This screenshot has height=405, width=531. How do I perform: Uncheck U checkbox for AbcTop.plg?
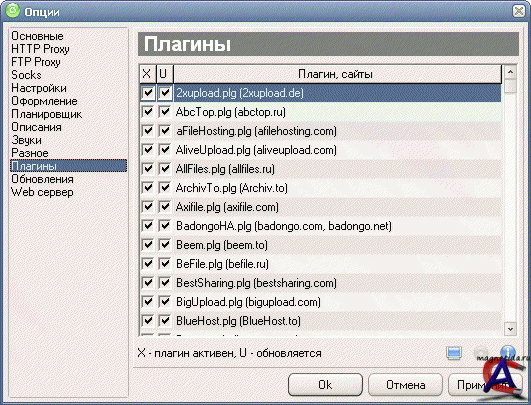[x=165, y=112]
